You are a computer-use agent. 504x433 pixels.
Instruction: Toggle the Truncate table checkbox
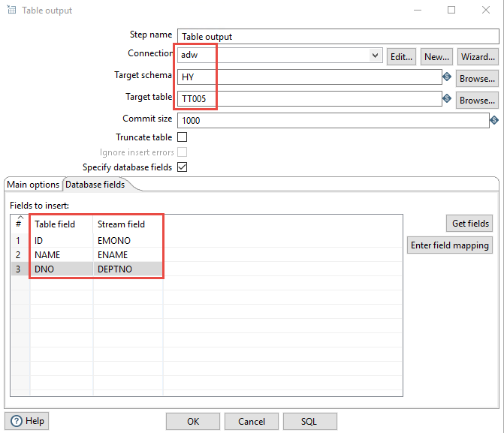(x=182, y=137)
